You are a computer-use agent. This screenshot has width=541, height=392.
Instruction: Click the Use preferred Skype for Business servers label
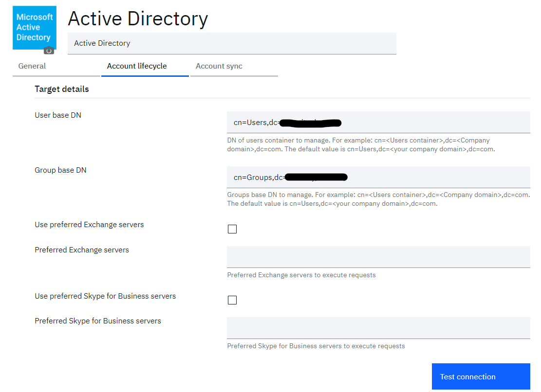coord(105,296)
